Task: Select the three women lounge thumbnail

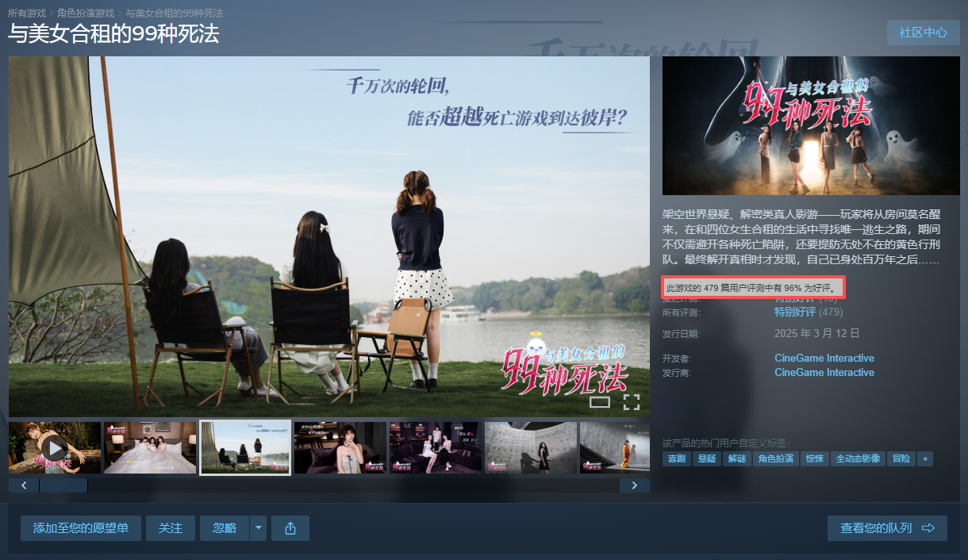Action: pyautogui.click(x=436, y=448)
